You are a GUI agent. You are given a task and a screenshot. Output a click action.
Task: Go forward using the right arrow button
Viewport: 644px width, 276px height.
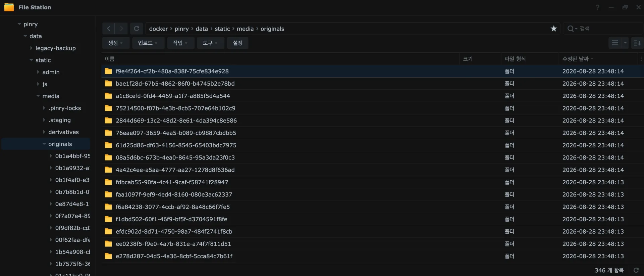(121, 29)
